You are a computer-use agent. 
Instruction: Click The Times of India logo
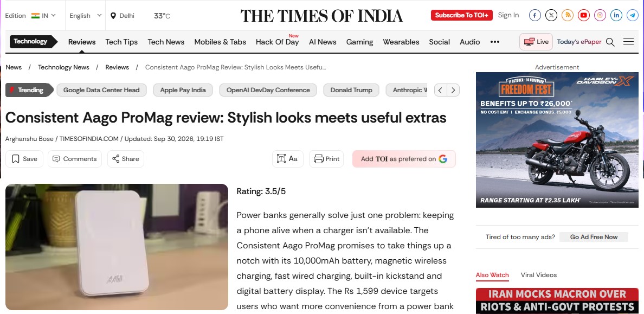pos(321,16)
